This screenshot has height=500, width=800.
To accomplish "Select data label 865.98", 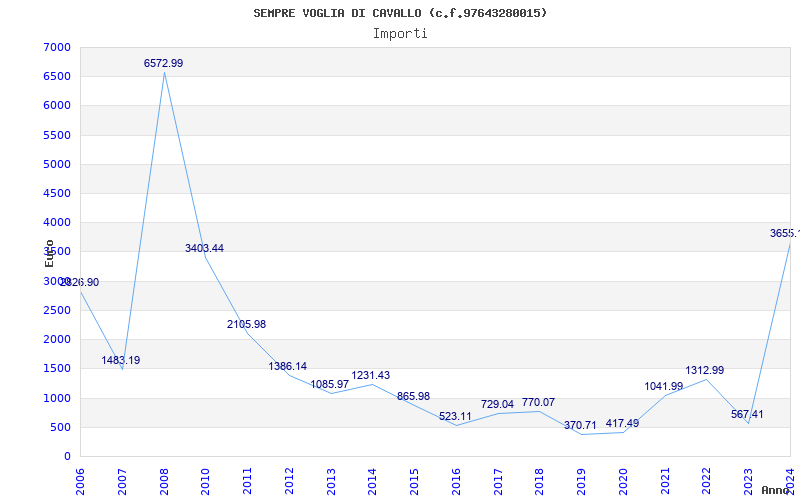I will pos(413,396).
